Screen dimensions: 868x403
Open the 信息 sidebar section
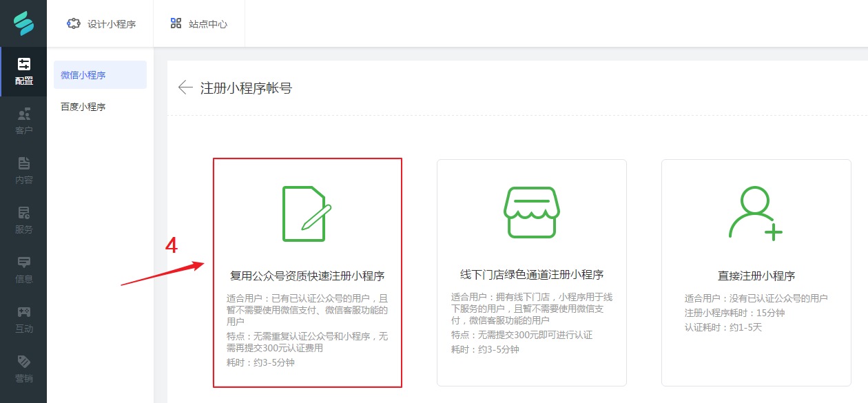tap(23, 269)
